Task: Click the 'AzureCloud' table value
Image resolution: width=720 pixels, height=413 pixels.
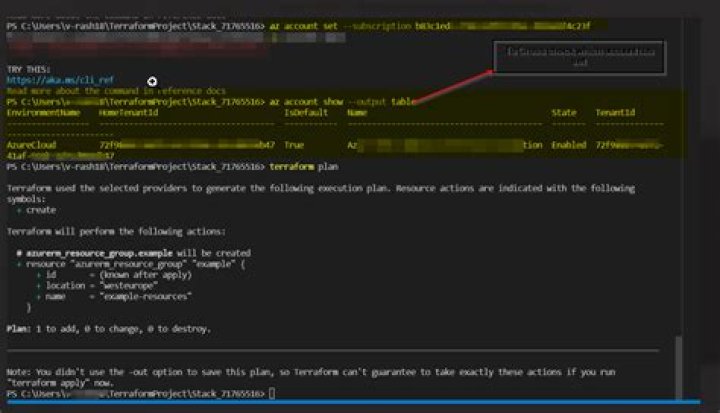Action: [31, 145]
